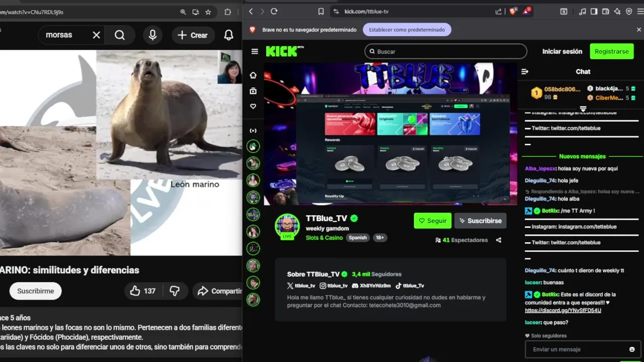Click YouTube Crear button
This screenshot has width=644, height=362.
tap(192, 35)
